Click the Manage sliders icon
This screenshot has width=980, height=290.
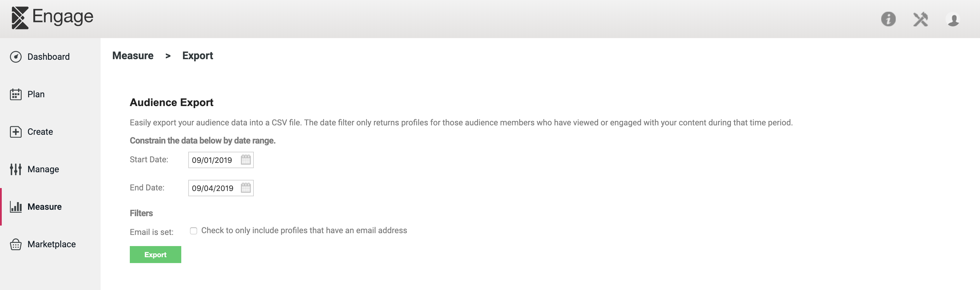[15, 169]
